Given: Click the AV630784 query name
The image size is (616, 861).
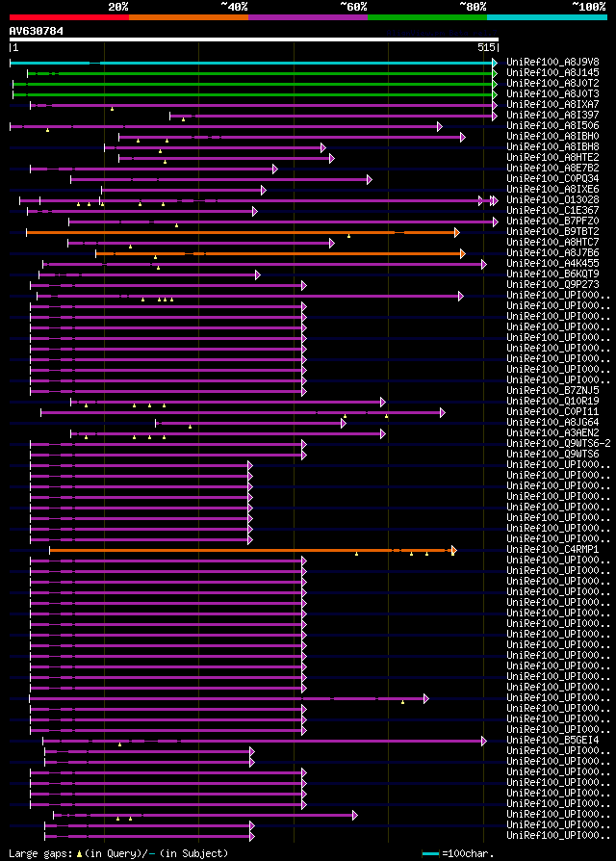Looking at the screenshot, I should pos(37,31).
